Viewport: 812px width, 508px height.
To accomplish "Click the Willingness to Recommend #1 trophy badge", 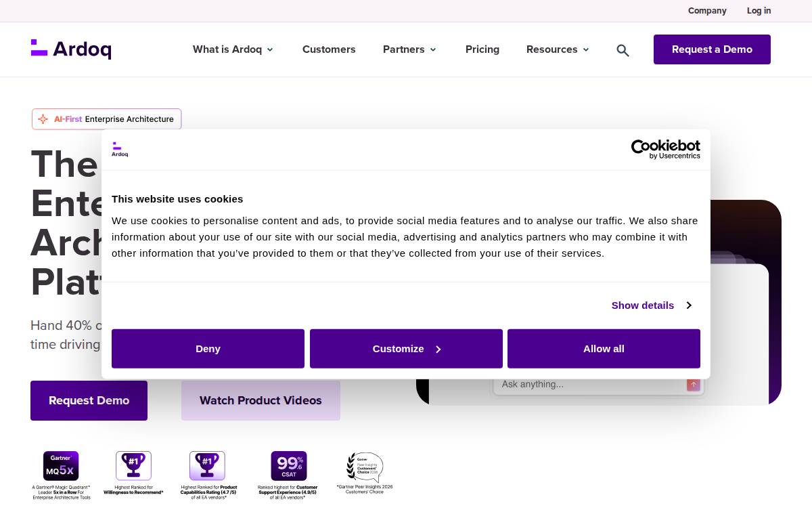I will tap(133, 466).
